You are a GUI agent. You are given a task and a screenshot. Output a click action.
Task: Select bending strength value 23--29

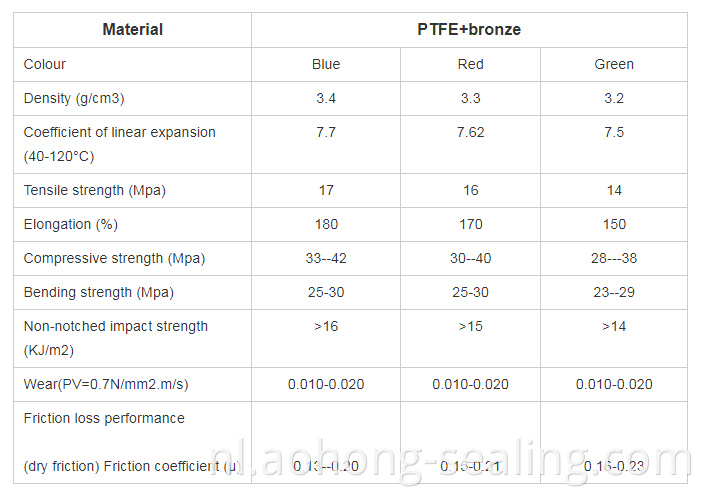pyautogui.click(x=614, y=292)
